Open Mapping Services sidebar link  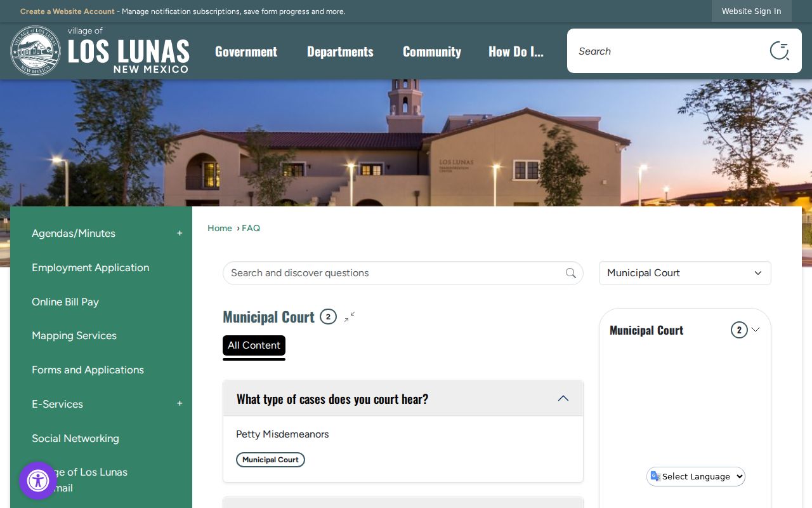click(74, 335)
